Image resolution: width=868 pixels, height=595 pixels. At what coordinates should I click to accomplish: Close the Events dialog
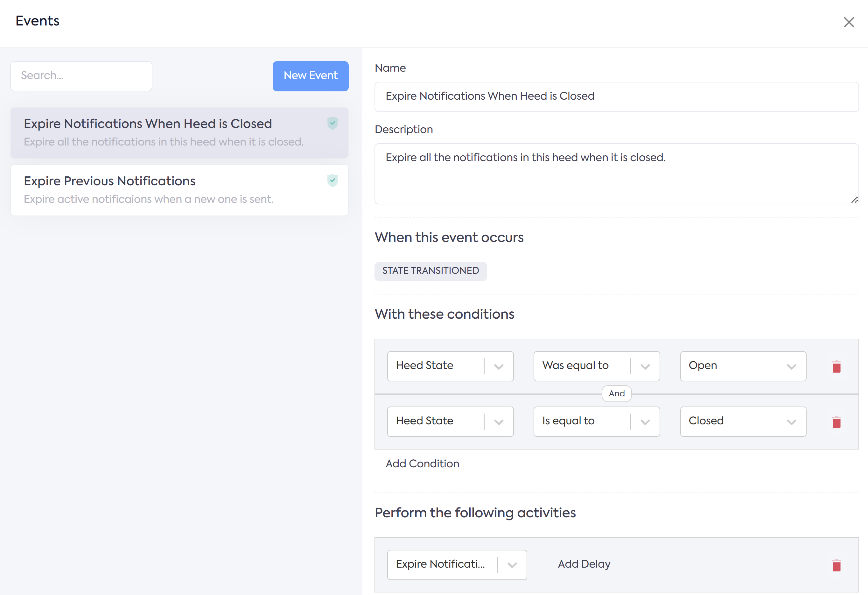coord(849,22)
